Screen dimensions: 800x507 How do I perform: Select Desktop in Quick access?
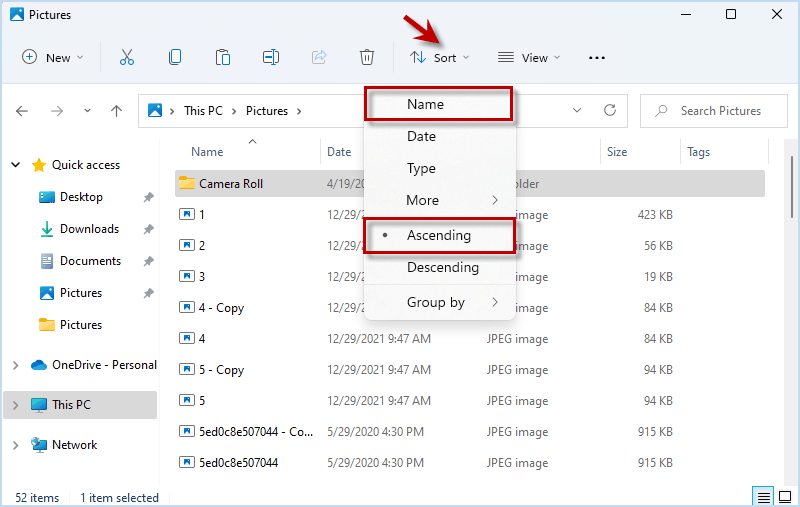81,197
